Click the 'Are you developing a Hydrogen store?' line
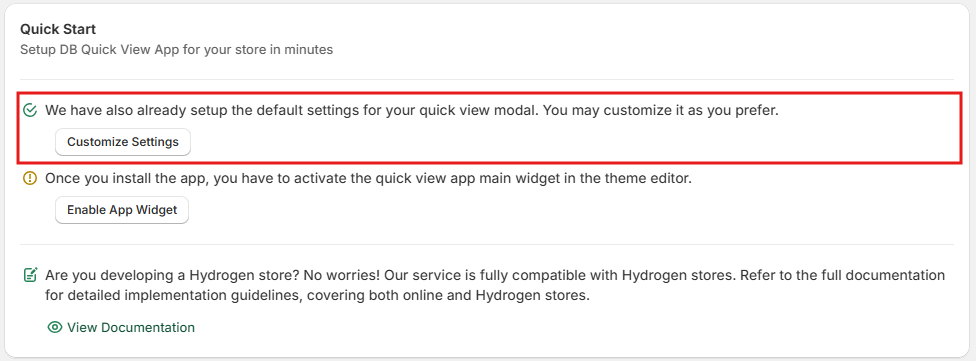 point(495,275)
